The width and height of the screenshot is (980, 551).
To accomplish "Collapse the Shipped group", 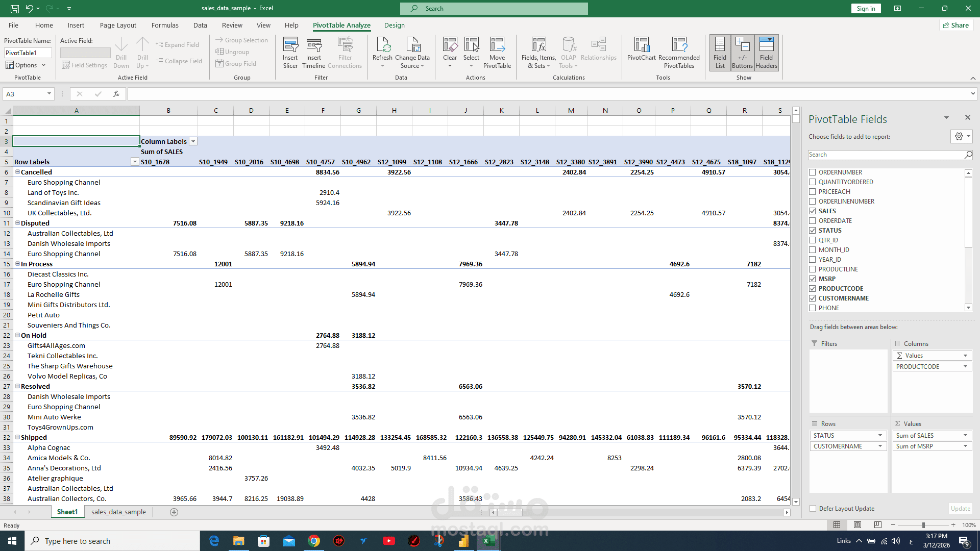I will pyautogui.click(x=17, y=437).
